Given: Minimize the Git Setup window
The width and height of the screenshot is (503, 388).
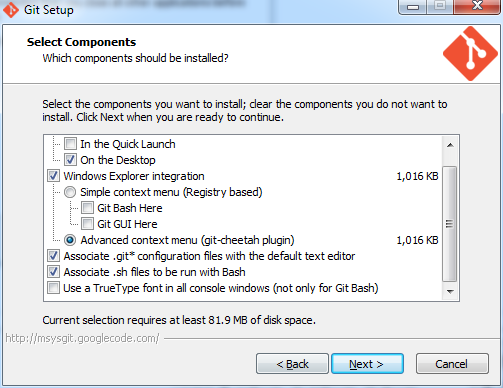Looking at the screenshot, I should 413,7.
